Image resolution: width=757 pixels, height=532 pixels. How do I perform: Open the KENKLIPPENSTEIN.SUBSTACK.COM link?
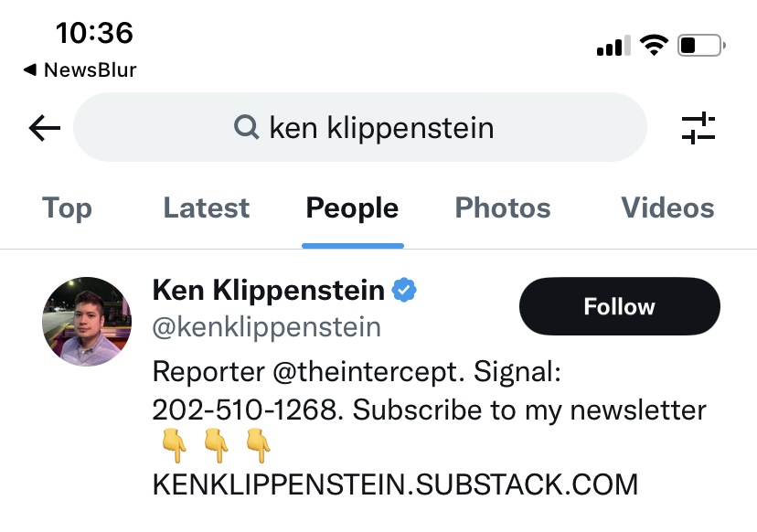(x=395, y=484)
